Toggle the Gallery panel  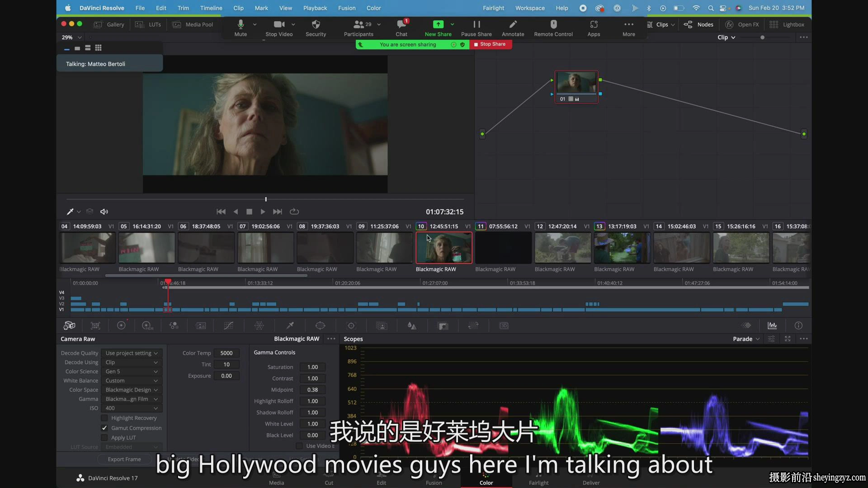(x=109, y=24)
